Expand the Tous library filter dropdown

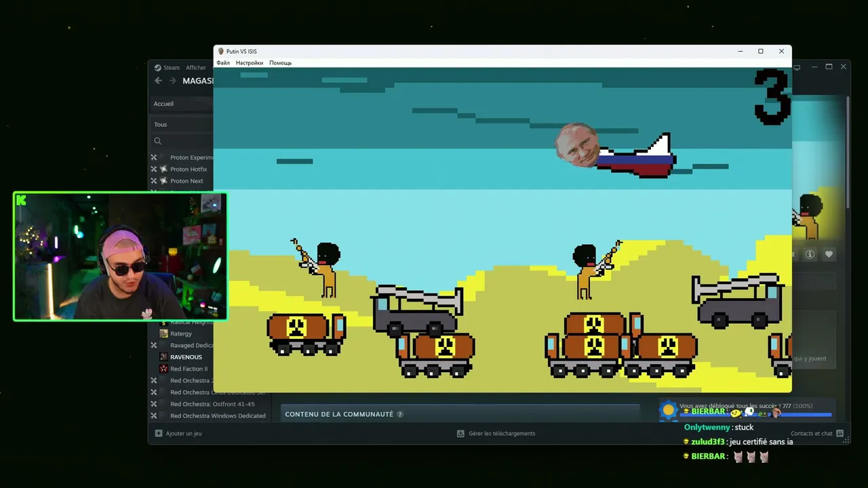[182, 125]
